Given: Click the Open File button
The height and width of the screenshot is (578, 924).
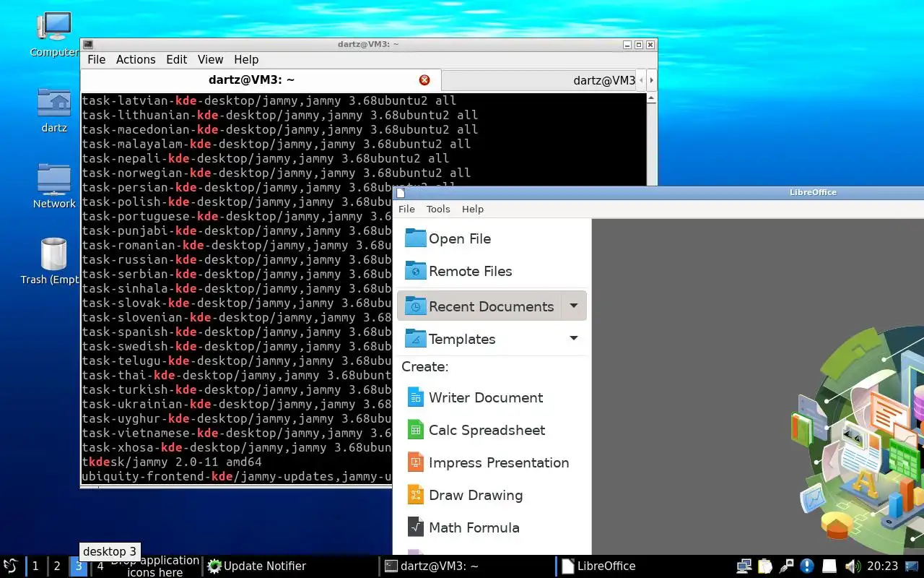Looking at the screenshot, I should (491, 238).
